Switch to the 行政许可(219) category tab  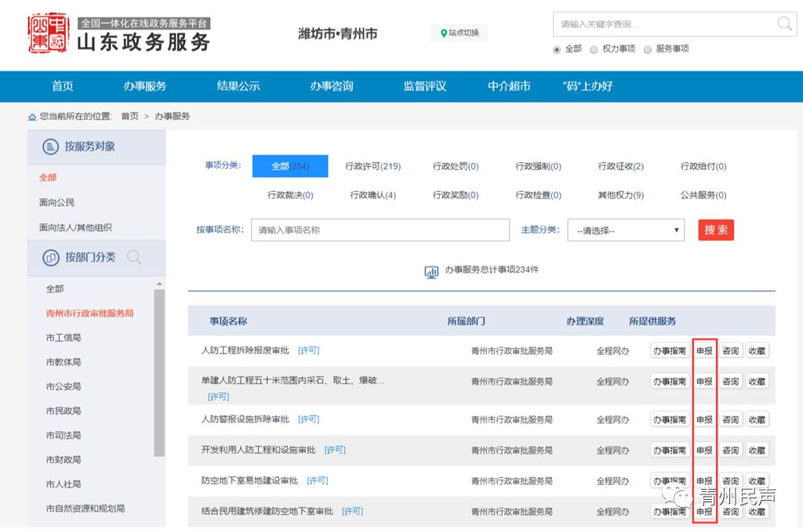(x=372, y=166)
